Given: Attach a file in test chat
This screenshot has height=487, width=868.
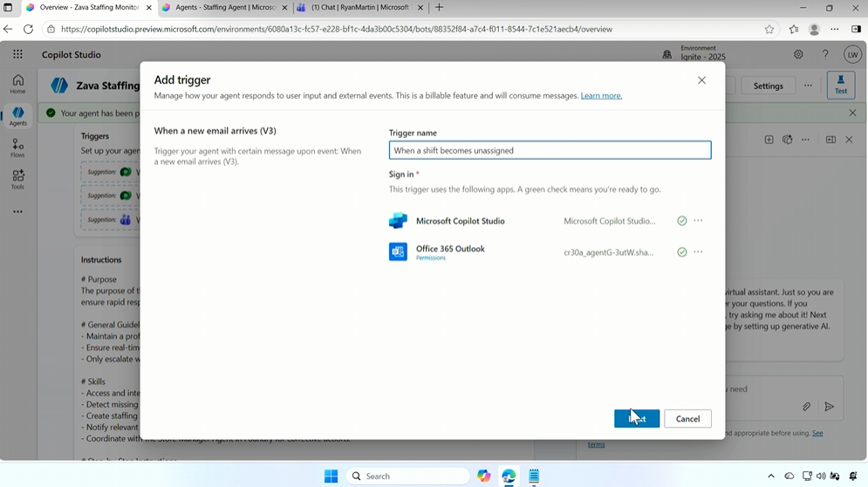Looking at the screenshot, I should [x=807, y=407].
